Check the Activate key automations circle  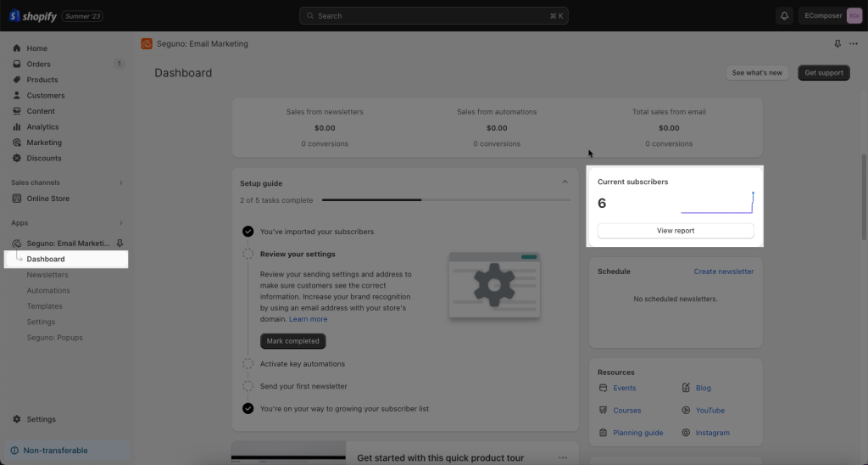[x=248, y=363]
